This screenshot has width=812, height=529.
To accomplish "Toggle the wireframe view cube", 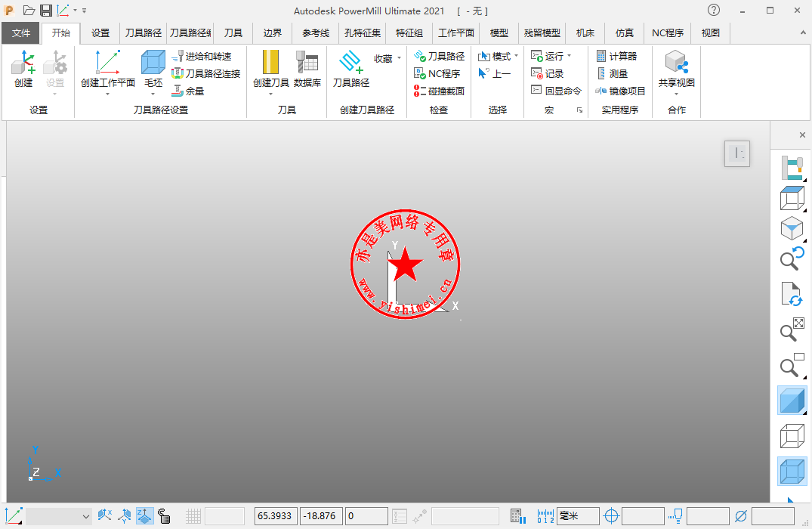I will 792,436.
